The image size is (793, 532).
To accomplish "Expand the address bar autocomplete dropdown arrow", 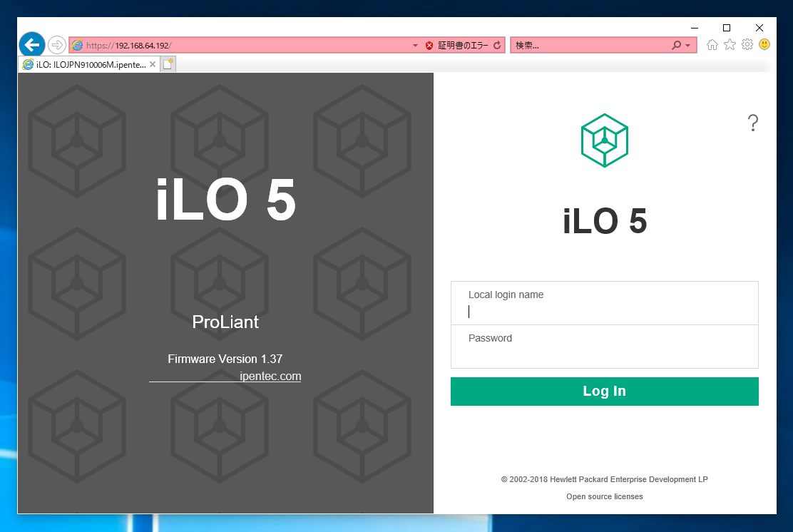I will (x=415, y=46).
